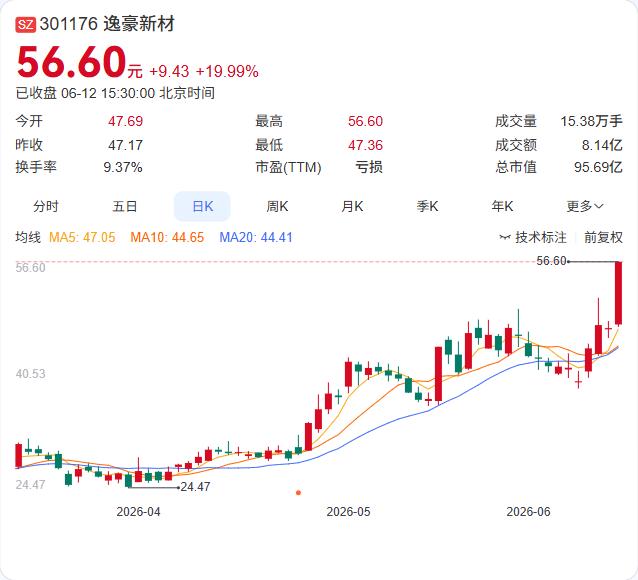Open the 周K weekly chart tab
The height and width of the screenshot is (580, 638).
[277, 206]
